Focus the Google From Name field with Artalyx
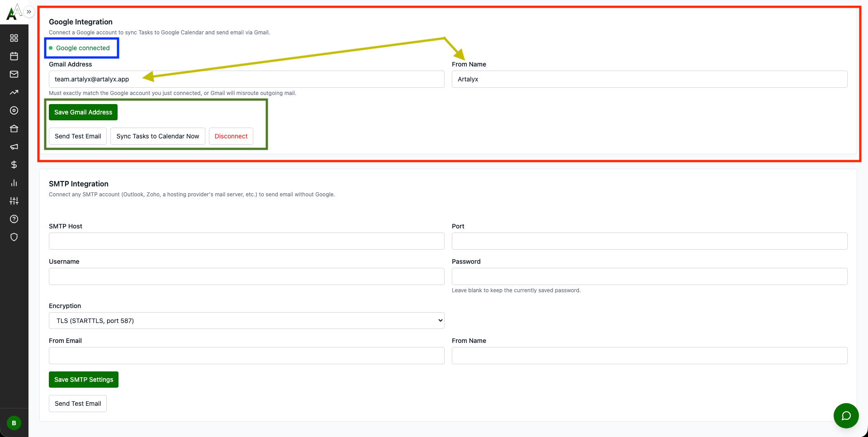This screenshot has height=437, width=868. (x=650, y=79)
